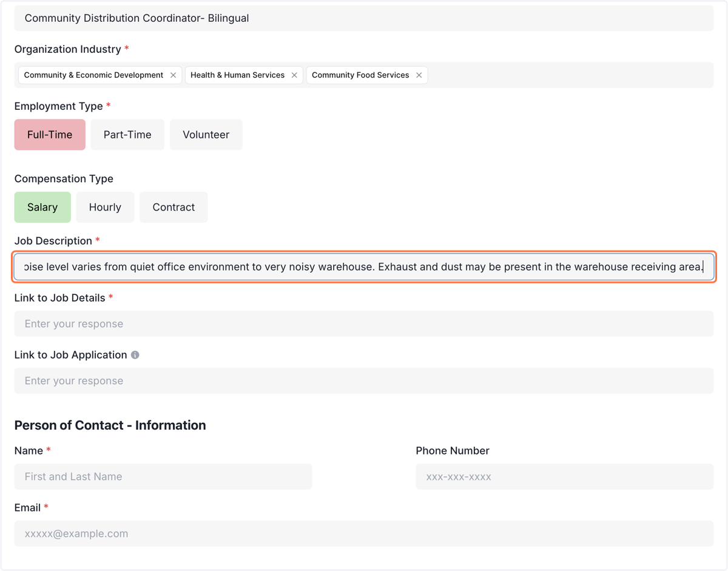Choose Salary compensation type
The image size is (728, 571).
pyautogui.click(x=42, y=208)
